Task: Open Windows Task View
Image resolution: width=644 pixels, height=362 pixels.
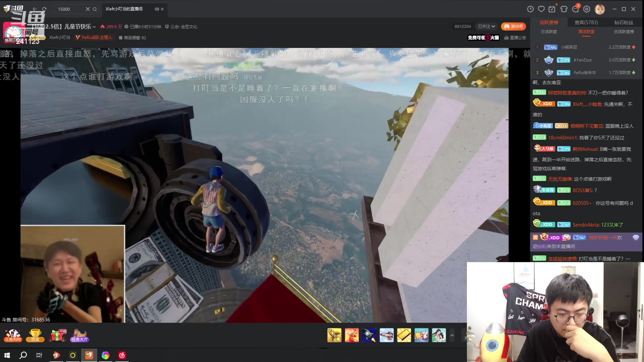Action: (x=39, y=355)
